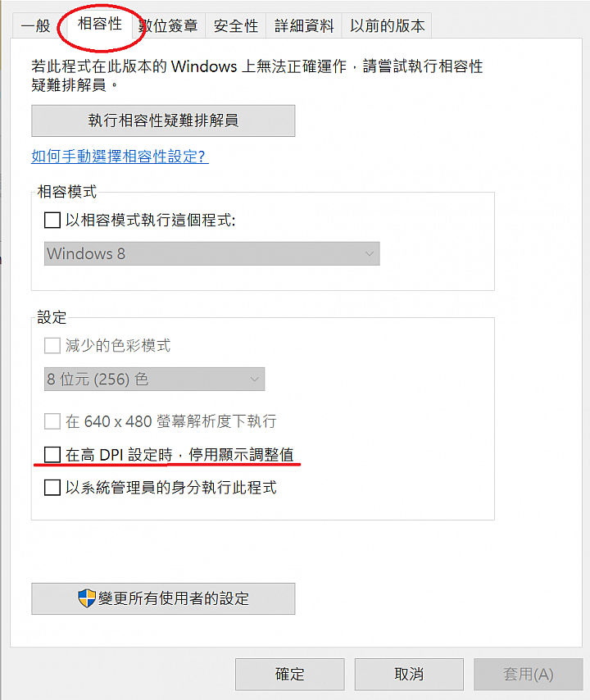The height and width of the screenshot is (700, 590).
Task: Open the Windows 8 compatibility mode dropdown
Action: pos(211,253)
